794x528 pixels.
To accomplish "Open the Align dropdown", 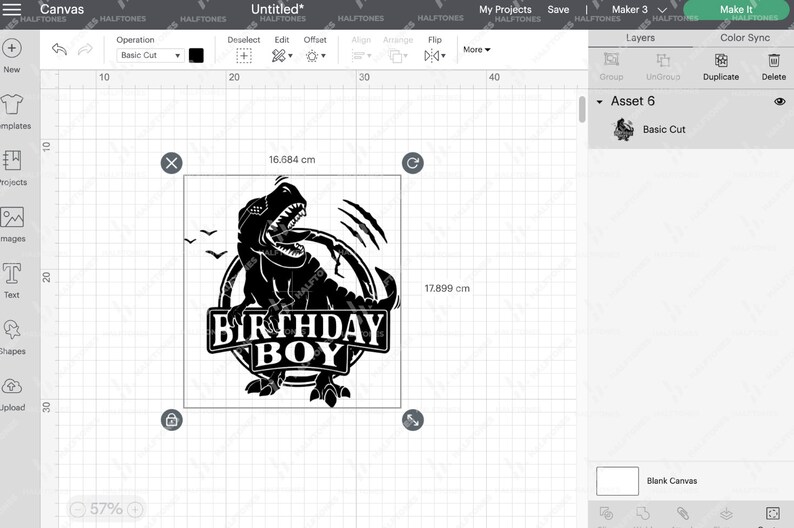I will point(361,56).
